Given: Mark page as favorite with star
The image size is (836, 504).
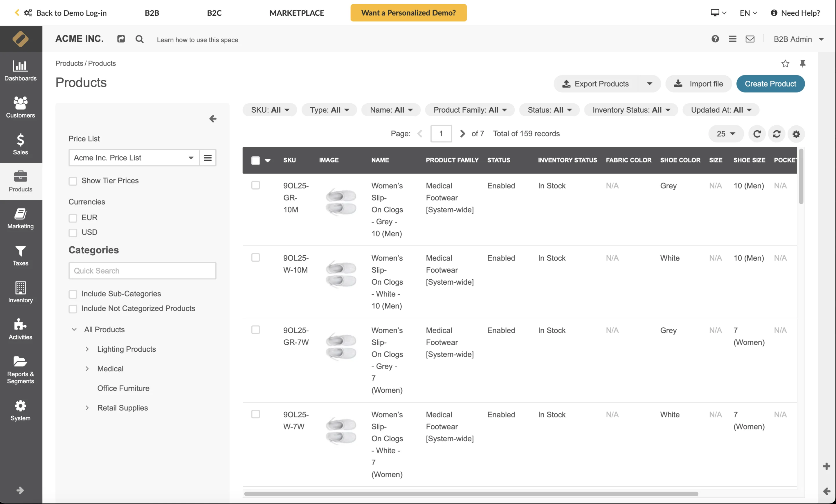Looking at the screenshot, I should 785,64.
